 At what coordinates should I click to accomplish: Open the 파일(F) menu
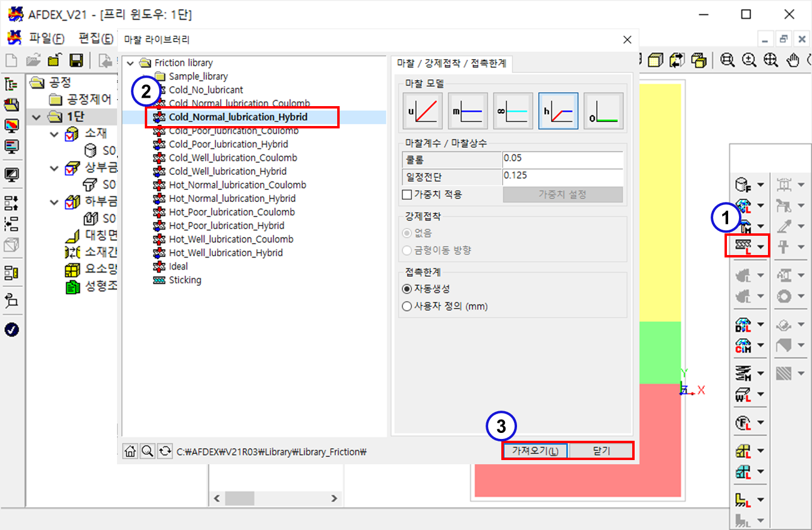[46, 39]
